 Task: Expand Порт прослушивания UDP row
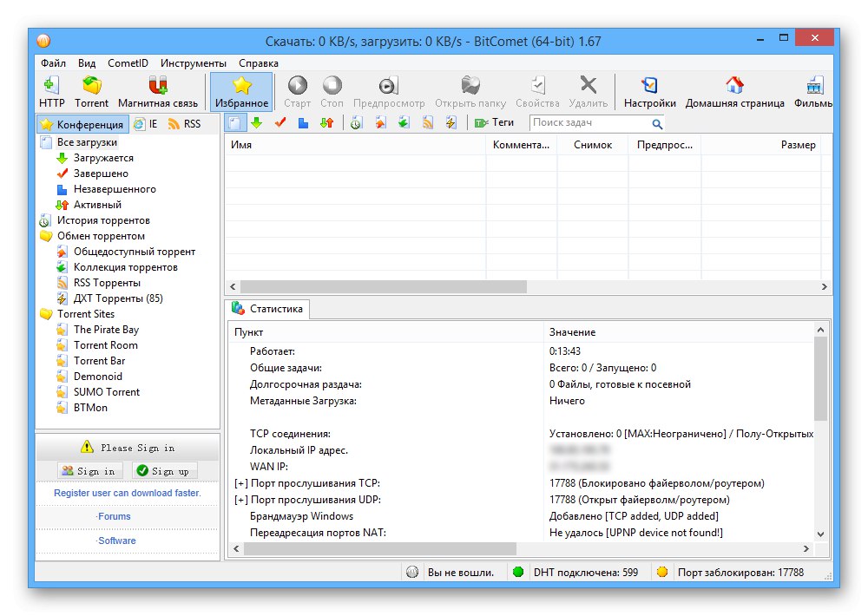point(240,501)
